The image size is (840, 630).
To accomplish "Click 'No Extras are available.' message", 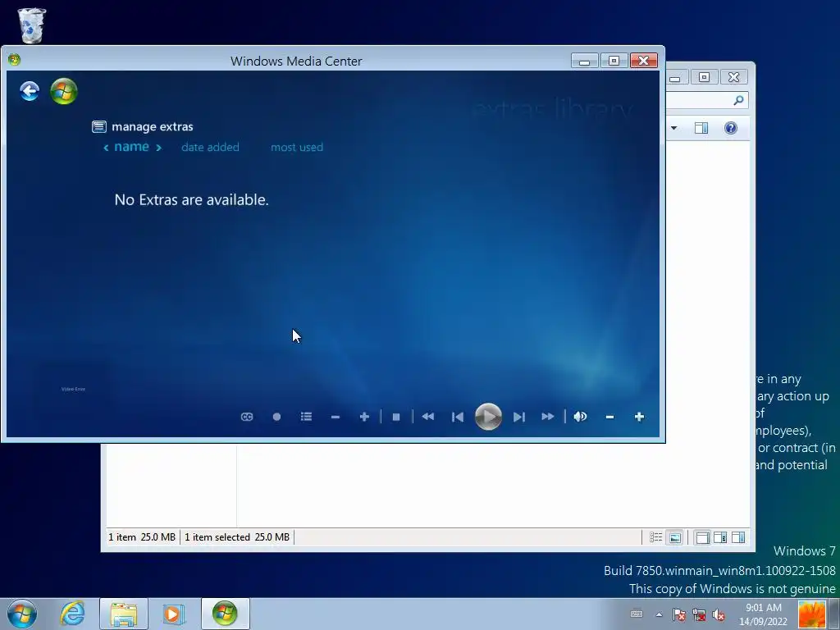I will click(x=192, y=200).
